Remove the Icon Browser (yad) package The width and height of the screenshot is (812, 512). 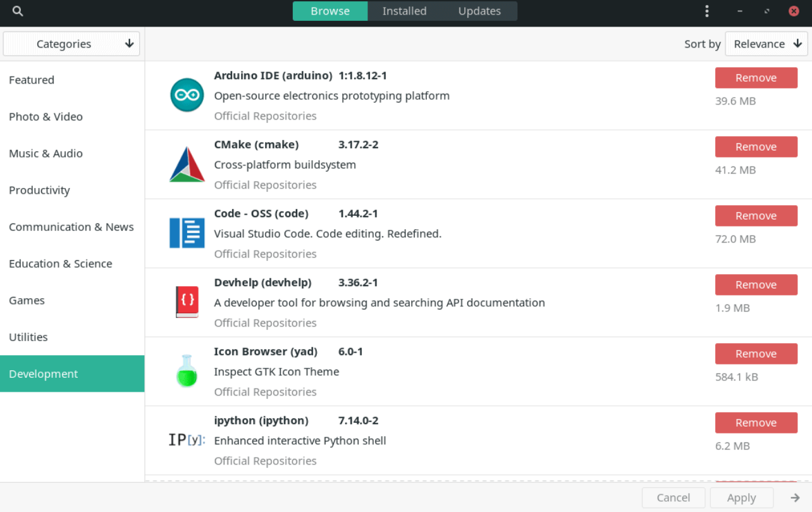pos(756,354)
